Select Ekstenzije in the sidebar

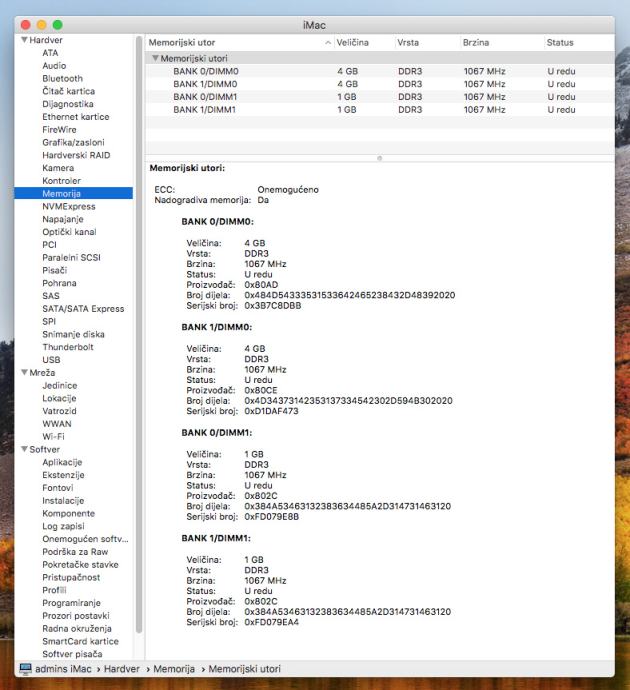pyautogui.click(x=63, y=475)
